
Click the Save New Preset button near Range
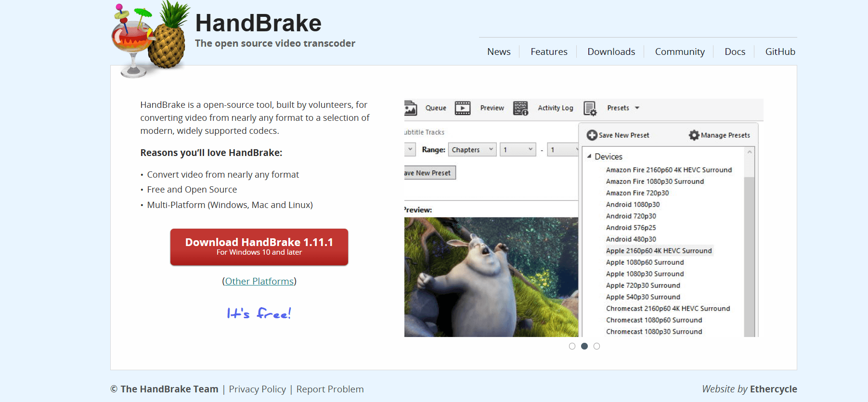tap(429, 173)
